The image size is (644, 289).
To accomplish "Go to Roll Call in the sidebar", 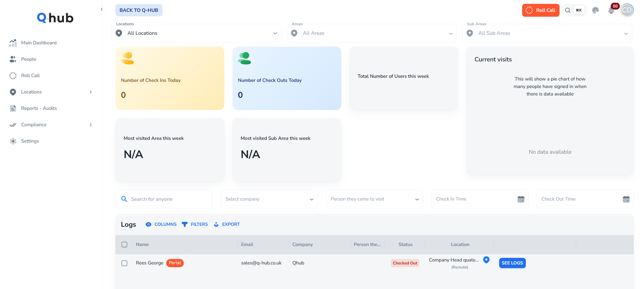I will (51, 75).
